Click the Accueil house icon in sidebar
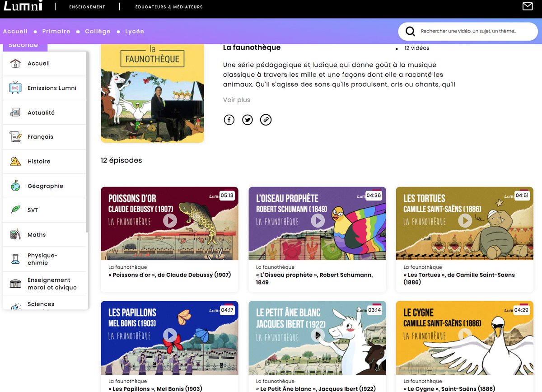Screen dimensions: 542x392 [15, 64]
